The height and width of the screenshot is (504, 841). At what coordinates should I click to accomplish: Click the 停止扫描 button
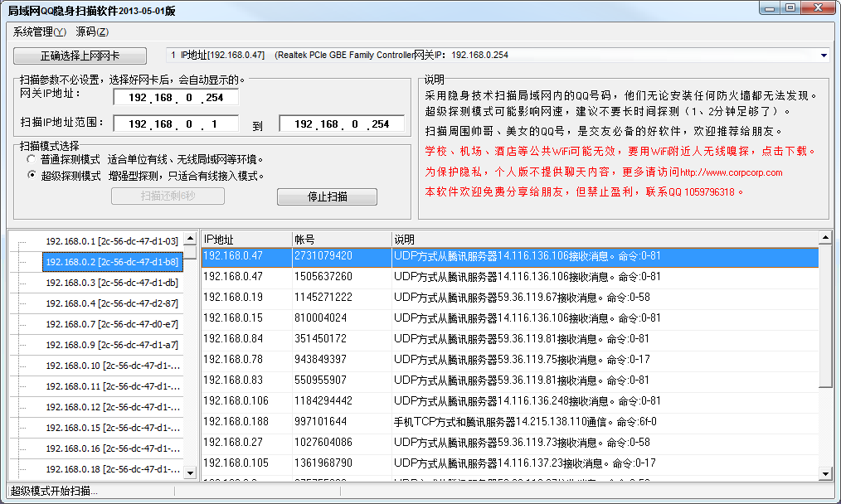coord(327,196)
